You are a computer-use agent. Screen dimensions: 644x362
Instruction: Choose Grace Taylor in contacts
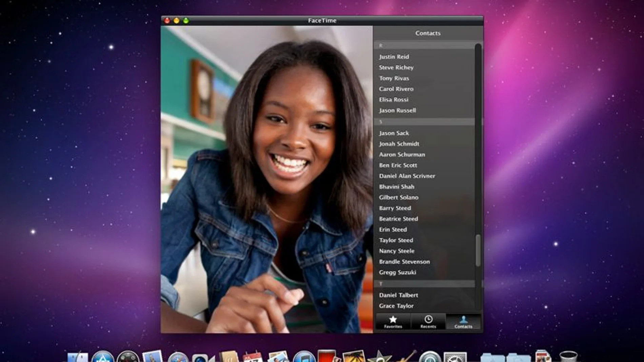point(396,306)
